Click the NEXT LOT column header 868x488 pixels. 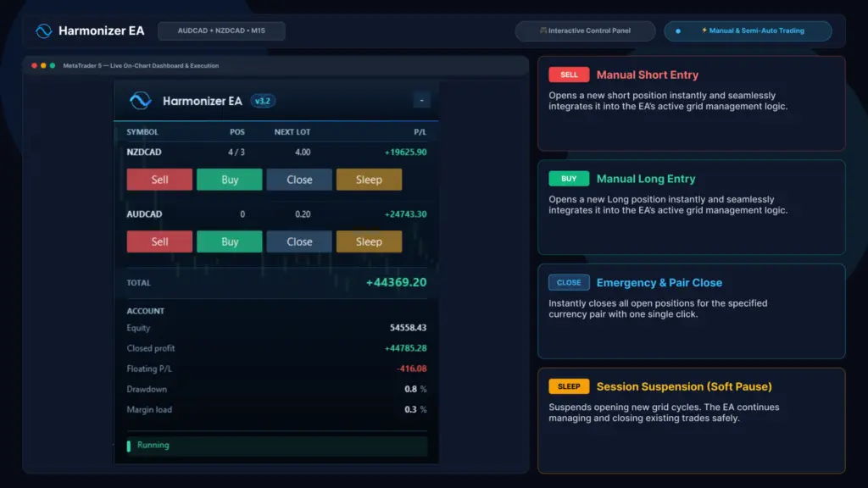(292, 131)
